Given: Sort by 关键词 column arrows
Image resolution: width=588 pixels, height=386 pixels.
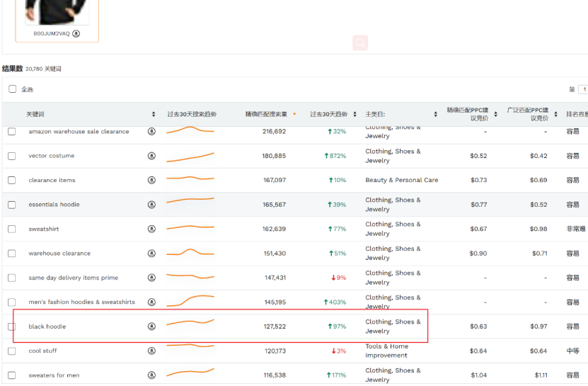Looking at the screenshot, I should pos(154,114).
